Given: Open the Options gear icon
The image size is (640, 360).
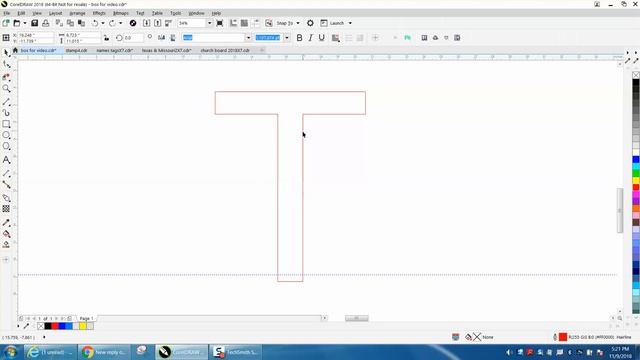Looking at the screenshot, I should [310, 23].
